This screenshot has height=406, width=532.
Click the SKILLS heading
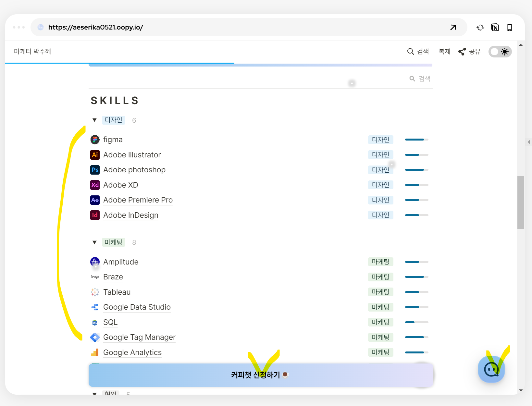click(x=115, y=101)
